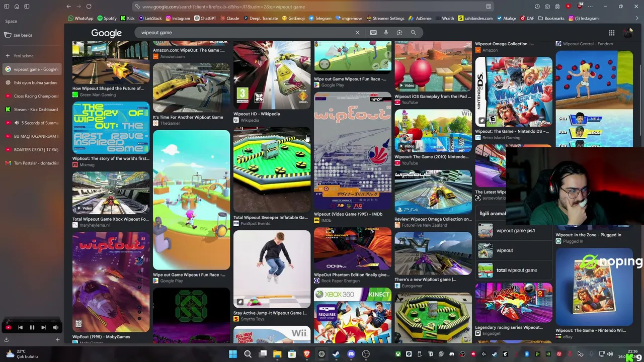
Task: Pause media in sidebar mini player
Action: 32,328
